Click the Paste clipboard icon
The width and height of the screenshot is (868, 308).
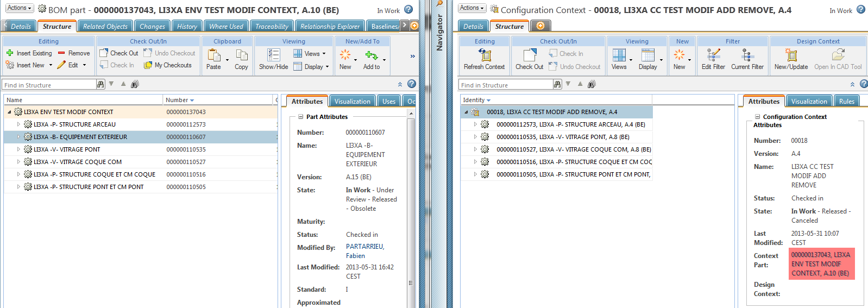(213, 59)
